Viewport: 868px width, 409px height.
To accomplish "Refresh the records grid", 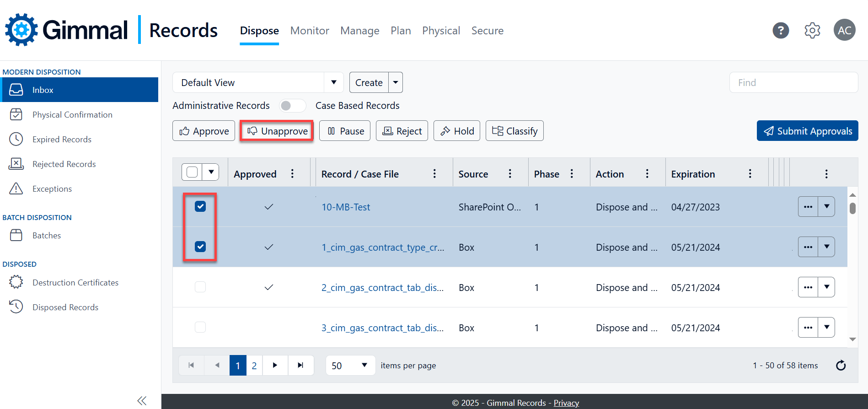I will pos(841,366).
